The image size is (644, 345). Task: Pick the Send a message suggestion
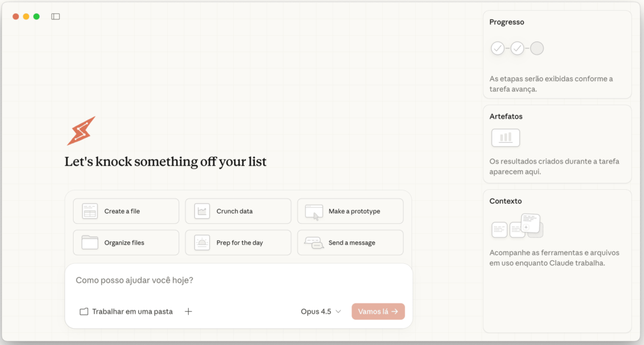pyautogui.click(x=350, y=243)
